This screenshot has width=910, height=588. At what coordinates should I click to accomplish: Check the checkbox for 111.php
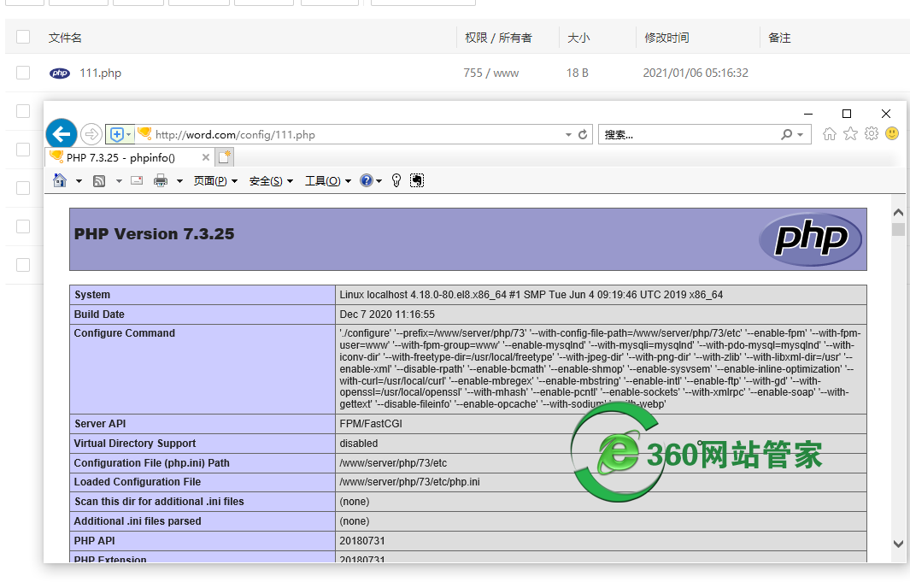[23, 73]
